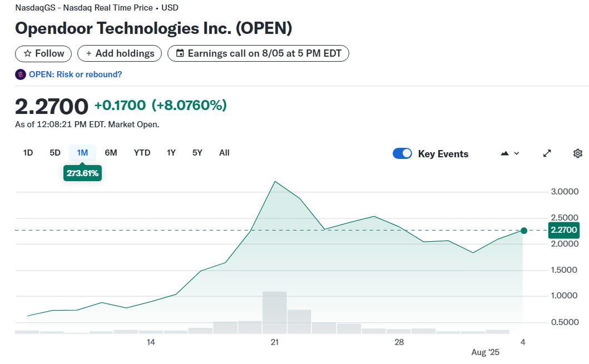Click the 273.61% change badge
The width and height of the screenshot is (589, 364).
pos(82,173)
